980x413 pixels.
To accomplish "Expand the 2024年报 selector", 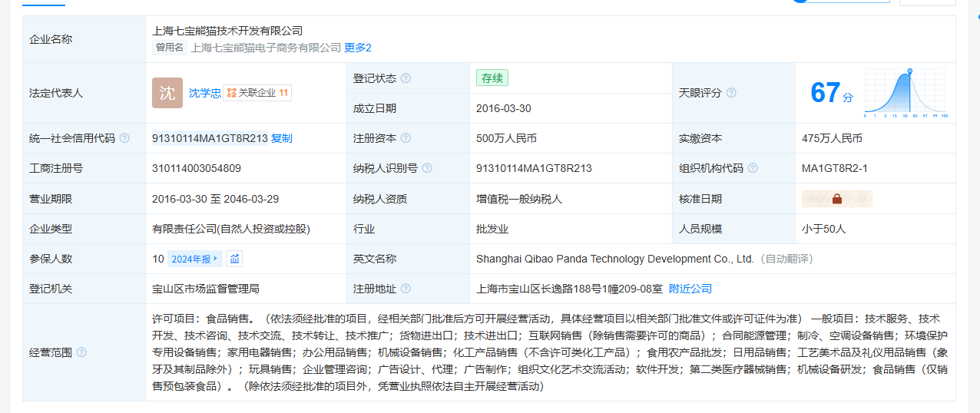I will click(194, 259).
